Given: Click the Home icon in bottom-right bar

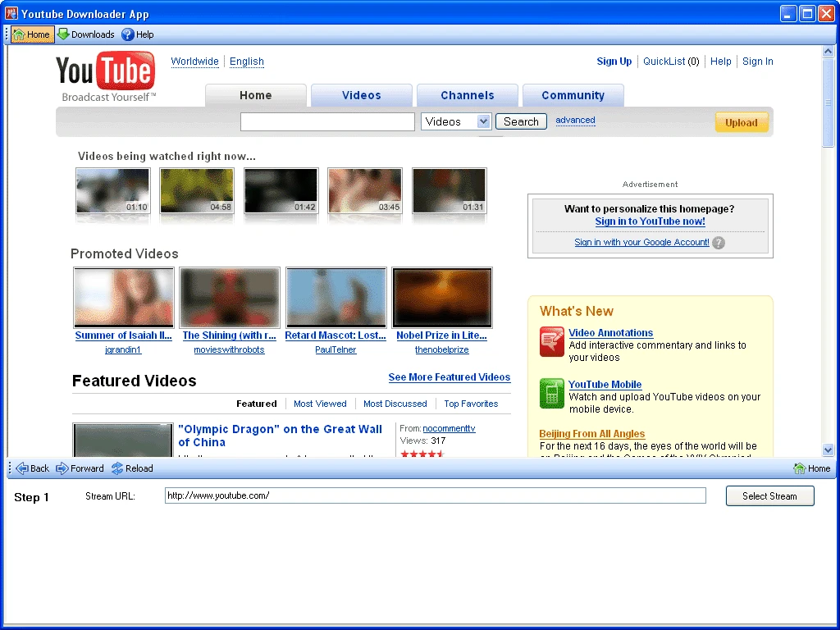Looking at the screenshot, I should pyautogui.click(x=800, y=468).
